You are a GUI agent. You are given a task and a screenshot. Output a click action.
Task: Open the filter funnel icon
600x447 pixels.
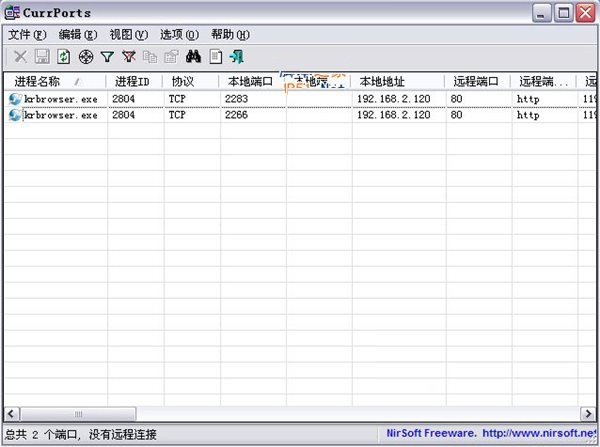107,57
